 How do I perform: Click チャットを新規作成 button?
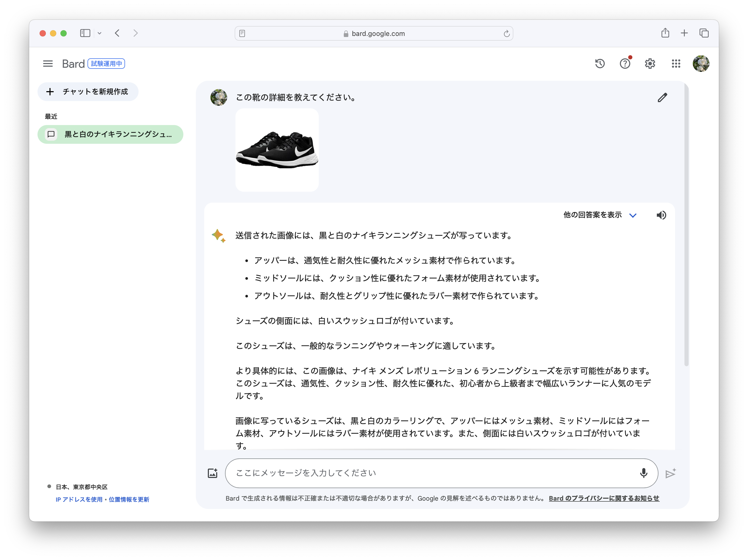point(88,92)
